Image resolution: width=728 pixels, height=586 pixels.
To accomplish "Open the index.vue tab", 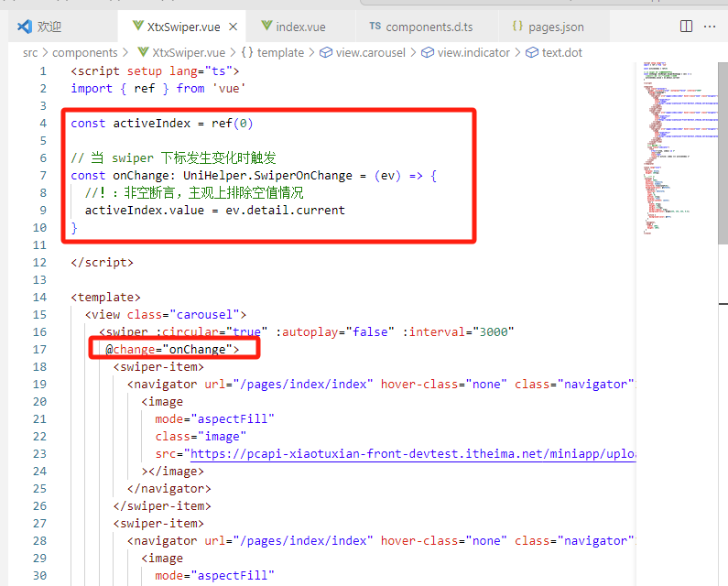I will (x=300, y=27).
